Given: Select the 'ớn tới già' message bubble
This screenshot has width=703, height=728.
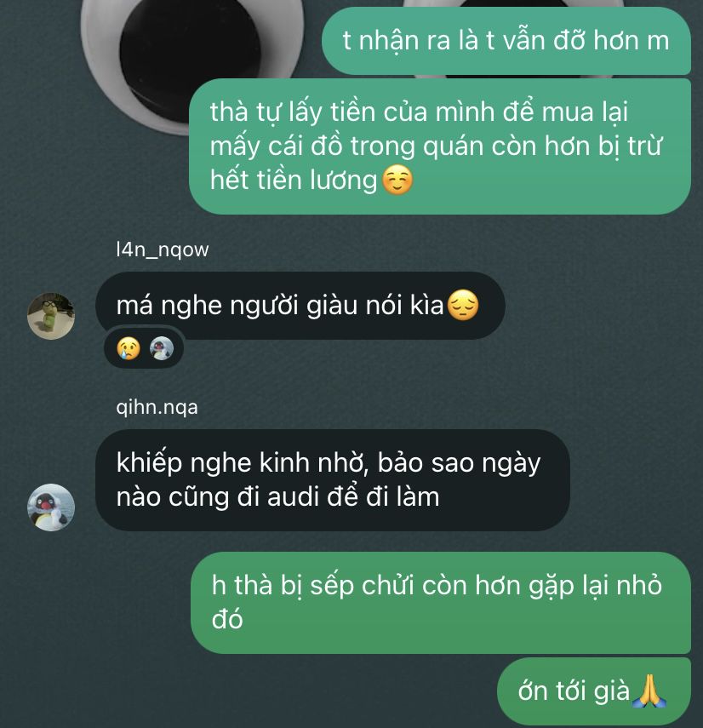Looking at the screenshot, I should (594, 691).
